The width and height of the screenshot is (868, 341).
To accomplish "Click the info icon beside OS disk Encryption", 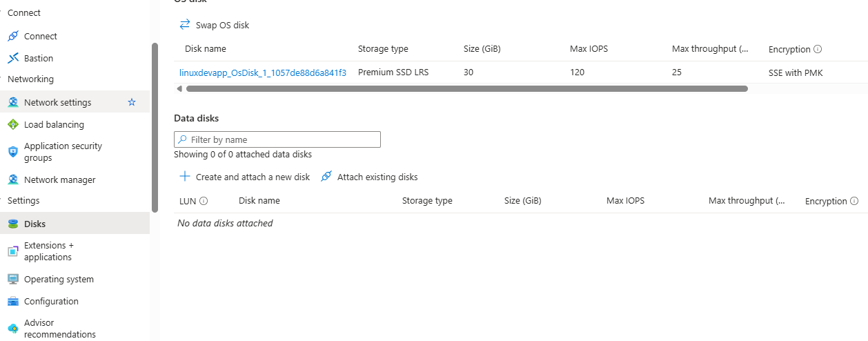I will click(x=818, y=49).
